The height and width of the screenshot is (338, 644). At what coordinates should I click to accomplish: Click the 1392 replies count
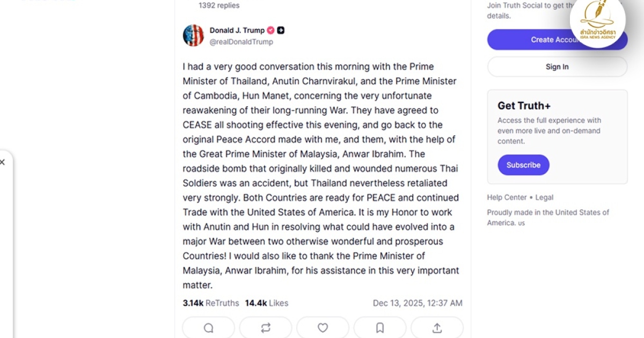[x=219, y=5]
